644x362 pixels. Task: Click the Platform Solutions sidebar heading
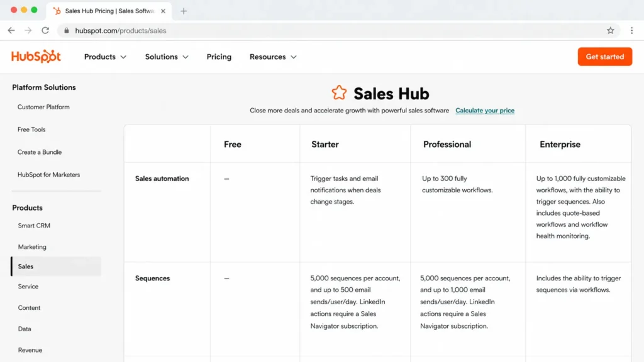coord(44,87)
